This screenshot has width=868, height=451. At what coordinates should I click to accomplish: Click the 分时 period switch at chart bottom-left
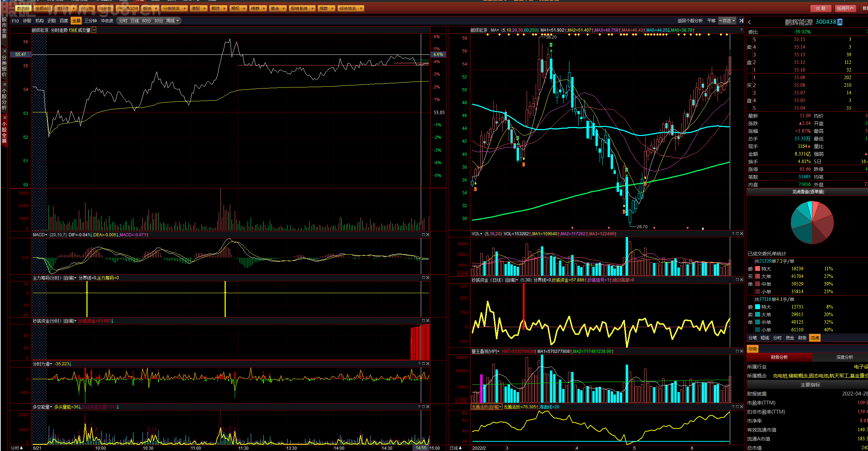pyautogui.click(x=17, y=448)
